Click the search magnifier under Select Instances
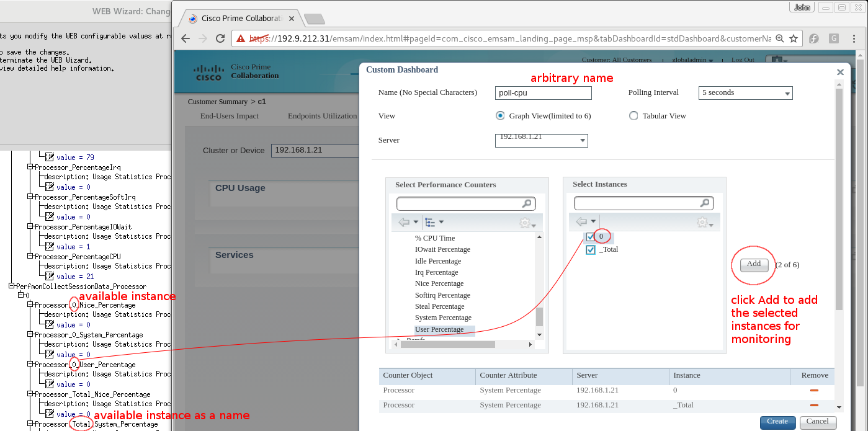868x431 pixels. click(705, 203)
